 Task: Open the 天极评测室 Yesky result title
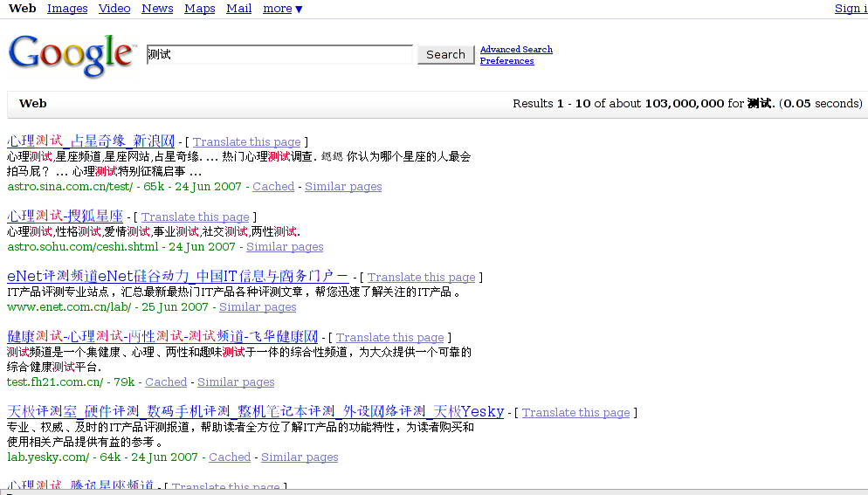[256, 411]
